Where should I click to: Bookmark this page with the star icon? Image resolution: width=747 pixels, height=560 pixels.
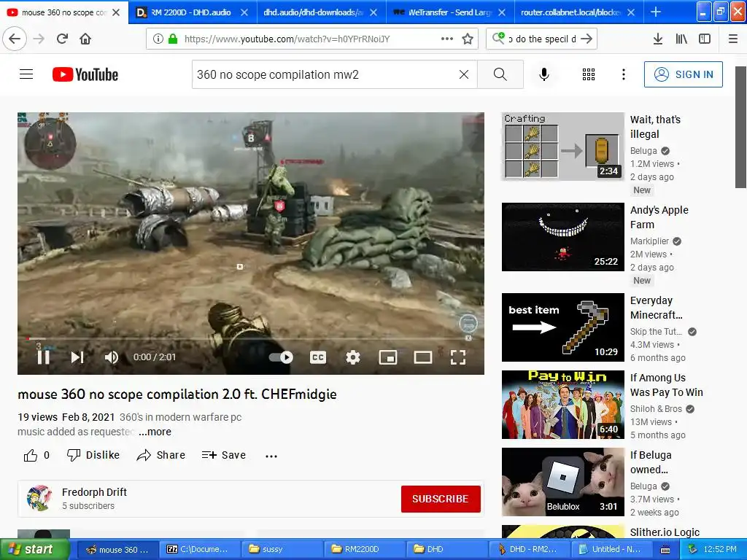click(x=468, y=39)
